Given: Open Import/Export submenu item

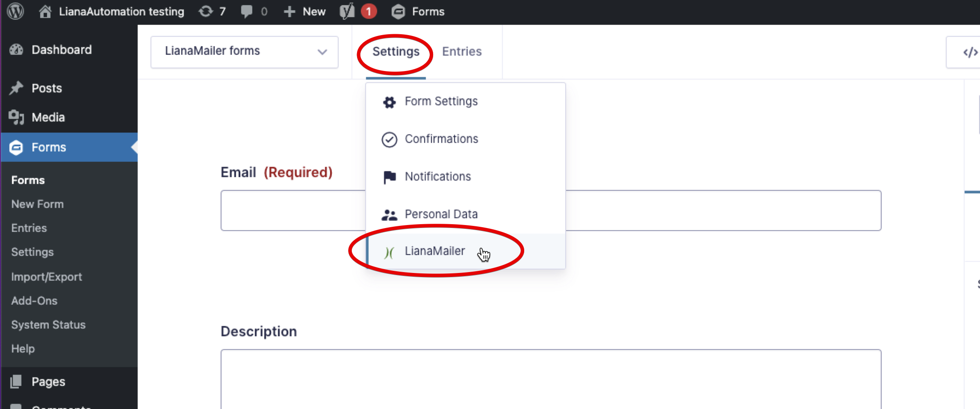Looking at the screenshot, I should point(47,277).
